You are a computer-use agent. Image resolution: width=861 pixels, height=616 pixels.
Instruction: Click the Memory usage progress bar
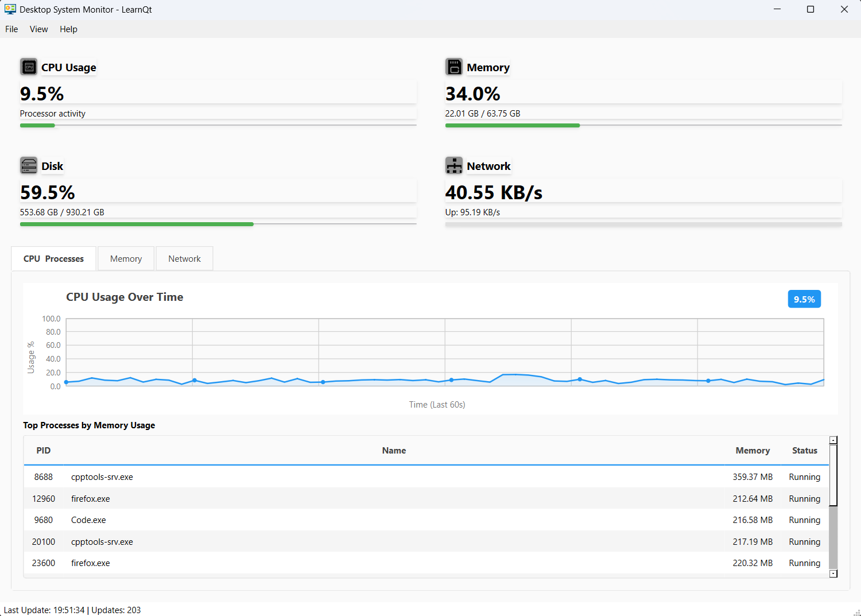643,125
